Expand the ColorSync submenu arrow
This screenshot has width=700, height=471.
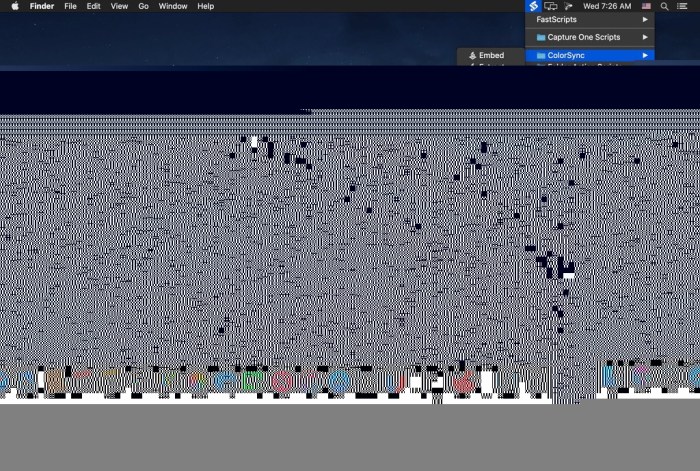click(645, 55)
